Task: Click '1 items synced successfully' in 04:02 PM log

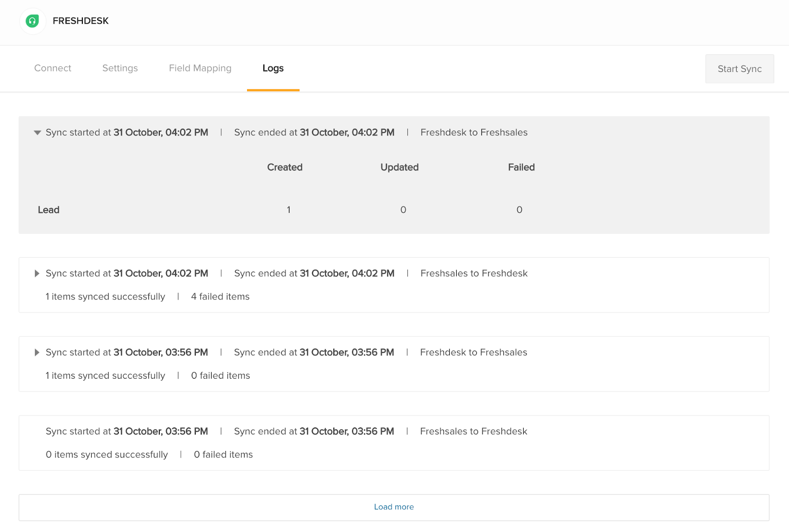Action: click(106, 297)
